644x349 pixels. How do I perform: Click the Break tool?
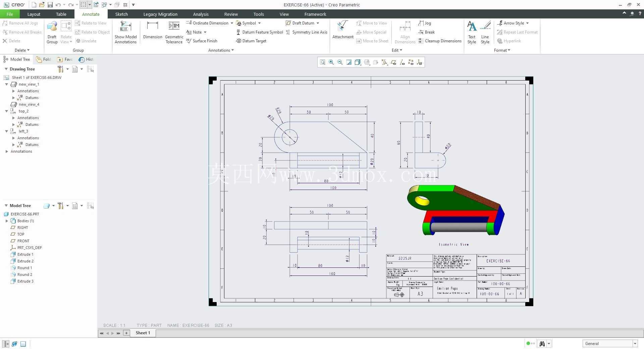(x=426, y=32)
